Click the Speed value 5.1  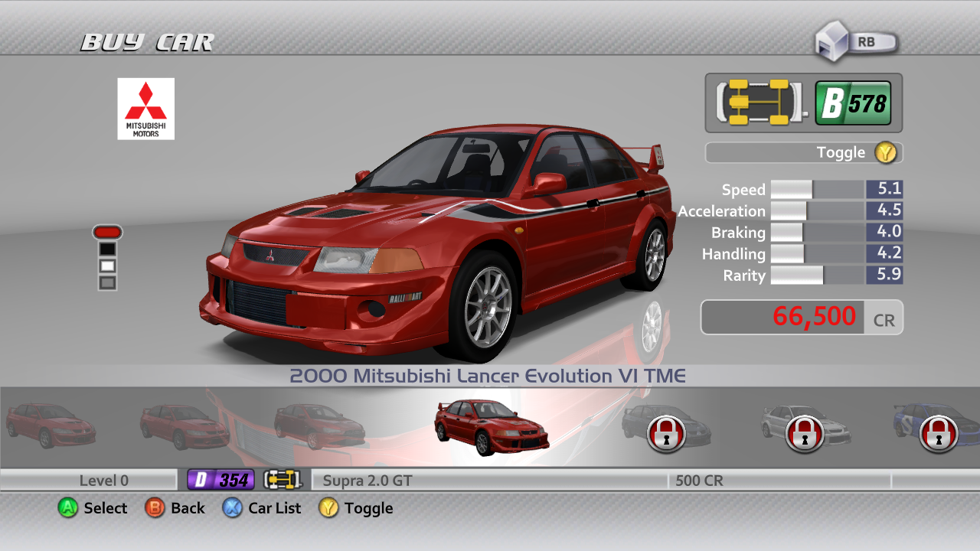point(885,190)
